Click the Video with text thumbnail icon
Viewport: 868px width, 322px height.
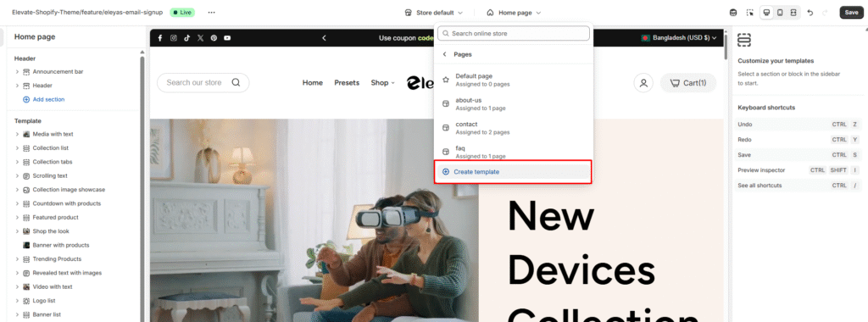pyautogui.click(x=26, y=286)
